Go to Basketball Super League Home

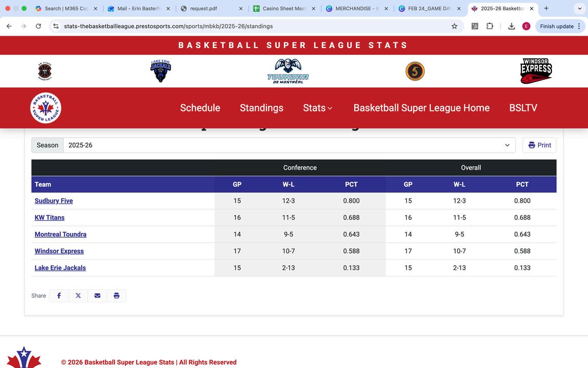pyautogui.click(x=422, y=108)
